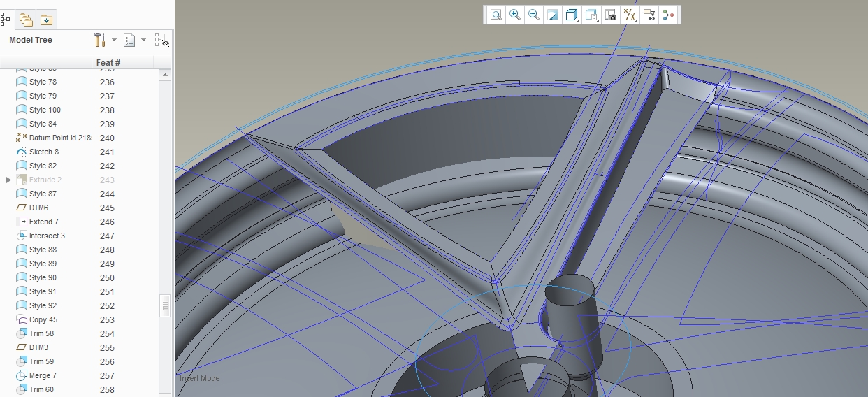868x397 pixels.
Task: Toggle the tree columns display icon
Action: (x=162, y=40)
